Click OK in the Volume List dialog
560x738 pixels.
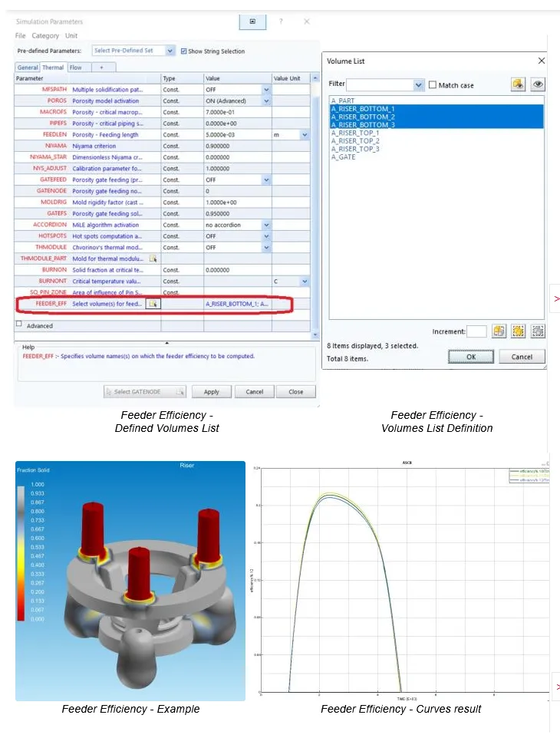pos(471,357)
